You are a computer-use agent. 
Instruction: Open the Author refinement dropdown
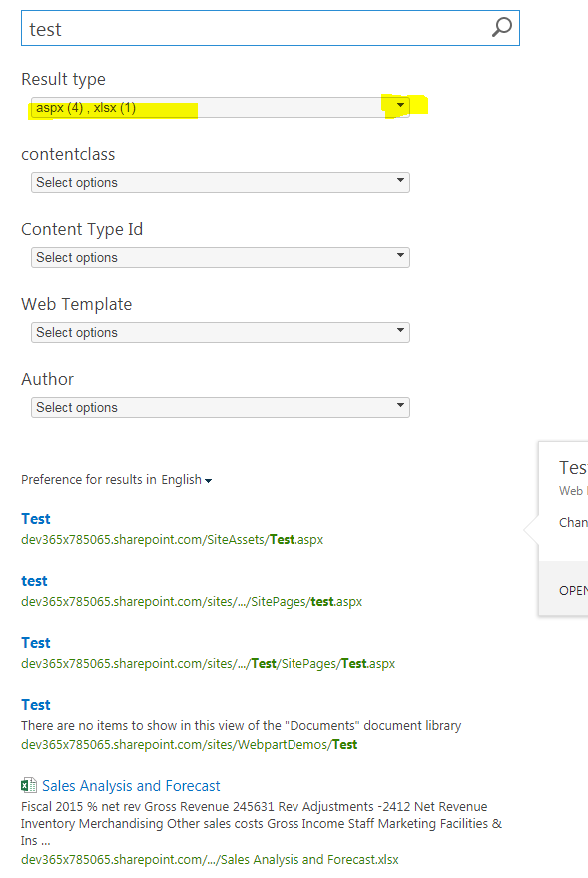coord(220,407)
